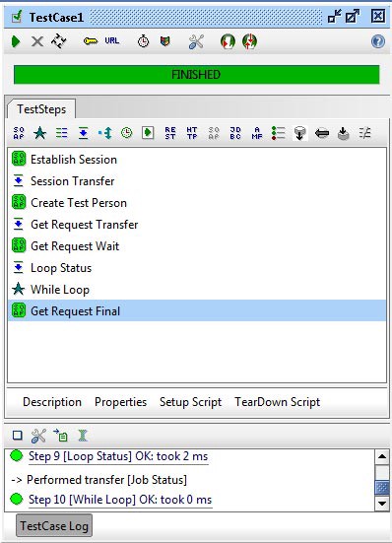Image resolution: width=392 pixels, height=543 pixels.
Task: Toggle loop run option with circular arrows
Action: pos(58,41)
